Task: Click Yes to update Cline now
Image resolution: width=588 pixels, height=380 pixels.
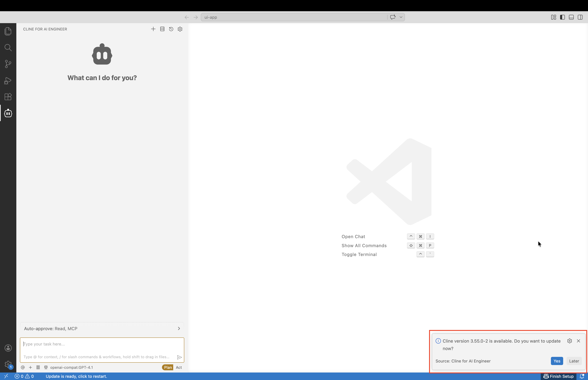Action: coord(557,361)
